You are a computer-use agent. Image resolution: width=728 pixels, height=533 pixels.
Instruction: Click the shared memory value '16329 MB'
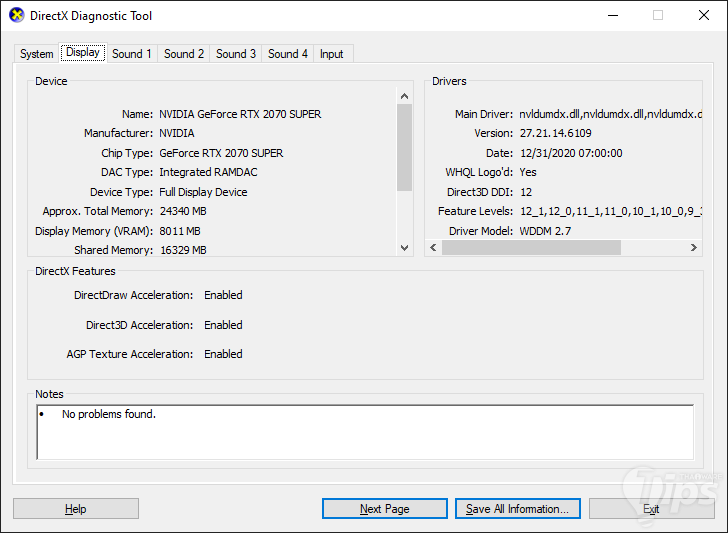tap(183, 250)
